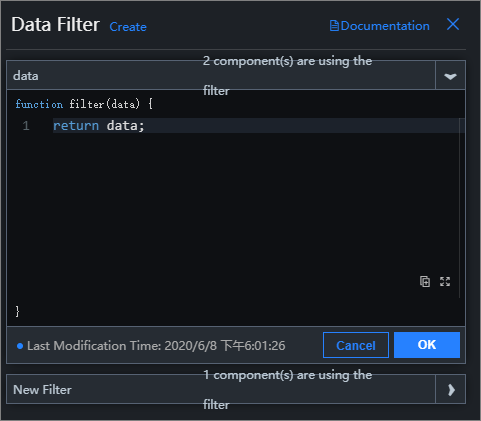Click the 'return data;' code line
Screen dimensions: 481x421
pos(99,126)
